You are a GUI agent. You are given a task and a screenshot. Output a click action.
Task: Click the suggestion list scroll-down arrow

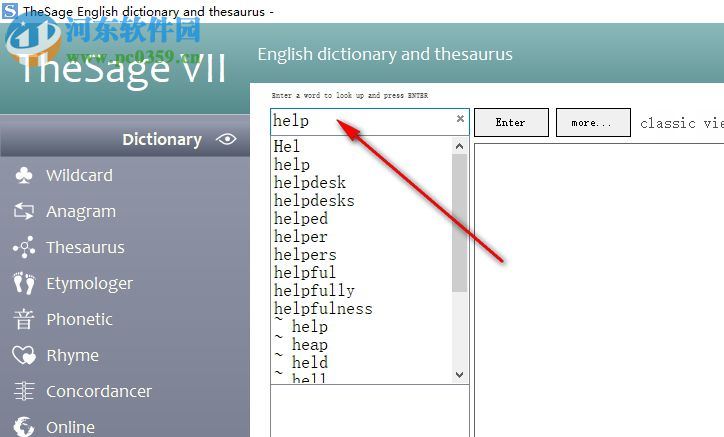459,375
